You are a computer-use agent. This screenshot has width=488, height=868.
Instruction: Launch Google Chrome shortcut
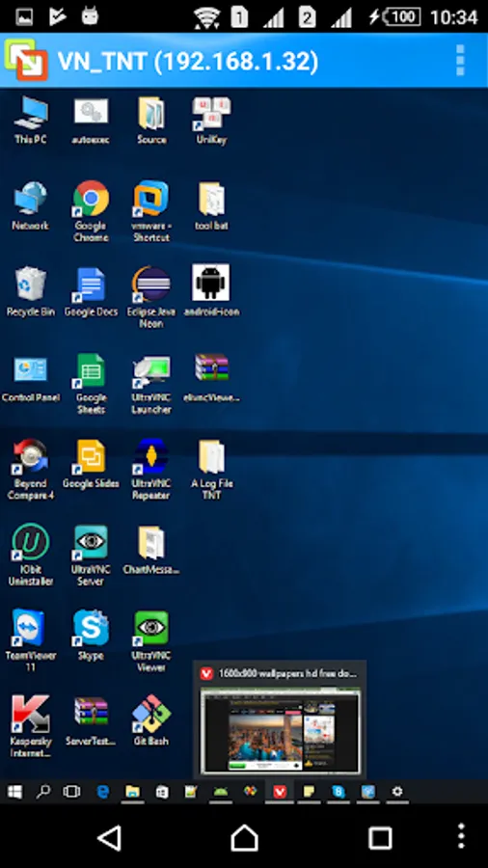(x=91, y=211)
